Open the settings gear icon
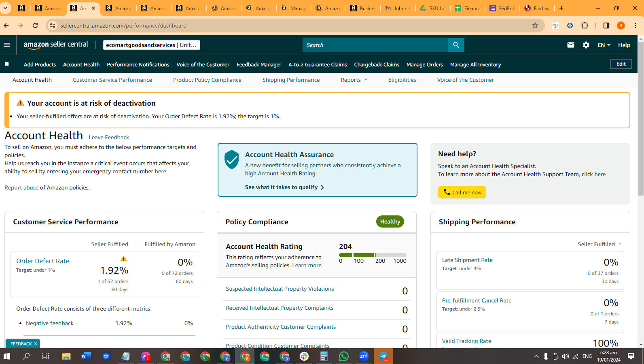Image resolution: width=644 pixels, height=364 pixels. [586, 45]
